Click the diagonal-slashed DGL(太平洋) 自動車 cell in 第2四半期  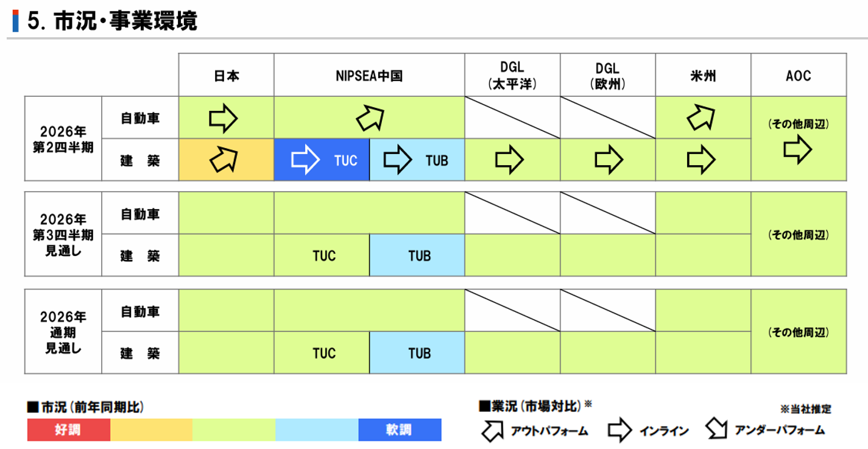(512, 118)
